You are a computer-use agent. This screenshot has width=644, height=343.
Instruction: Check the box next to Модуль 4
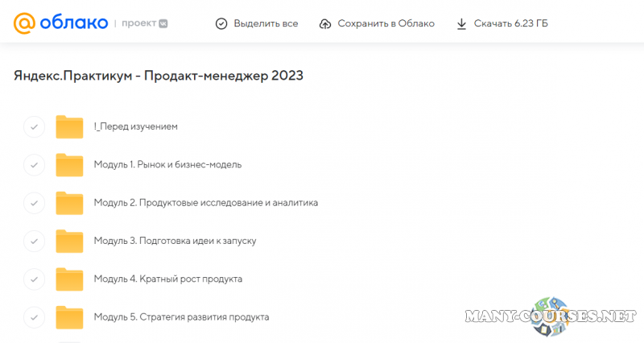point(34,279)
